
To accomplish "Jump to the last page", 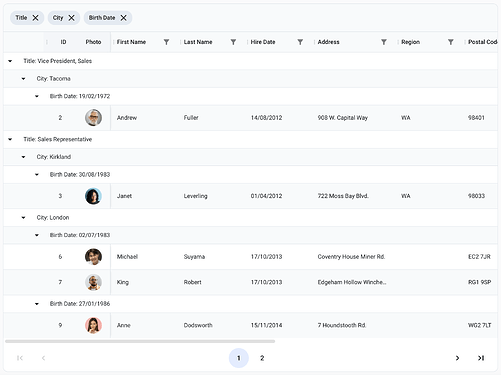I will (x=481, y=358).
